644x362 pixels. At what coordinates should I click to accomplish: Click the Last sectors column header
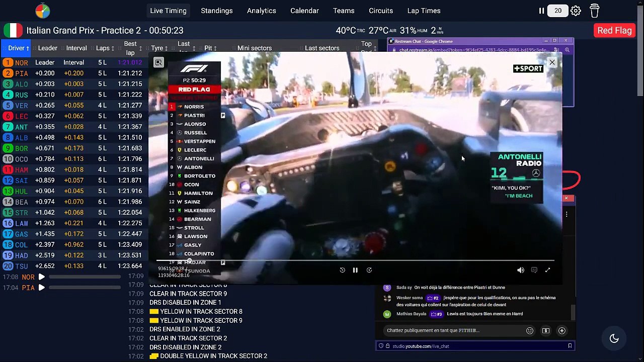click(x=322, y=48)
